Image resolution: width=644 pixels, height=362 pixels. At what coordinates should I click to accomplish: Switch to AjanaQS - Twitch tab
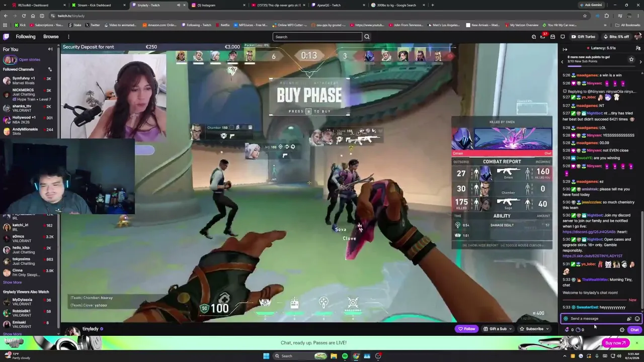(337, 5)
